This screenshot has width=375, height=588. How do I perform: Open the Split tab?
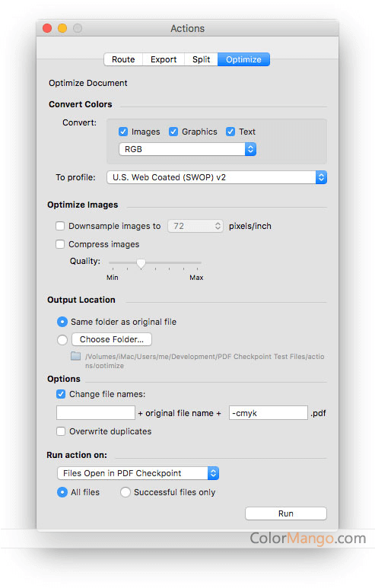point(201,59)
